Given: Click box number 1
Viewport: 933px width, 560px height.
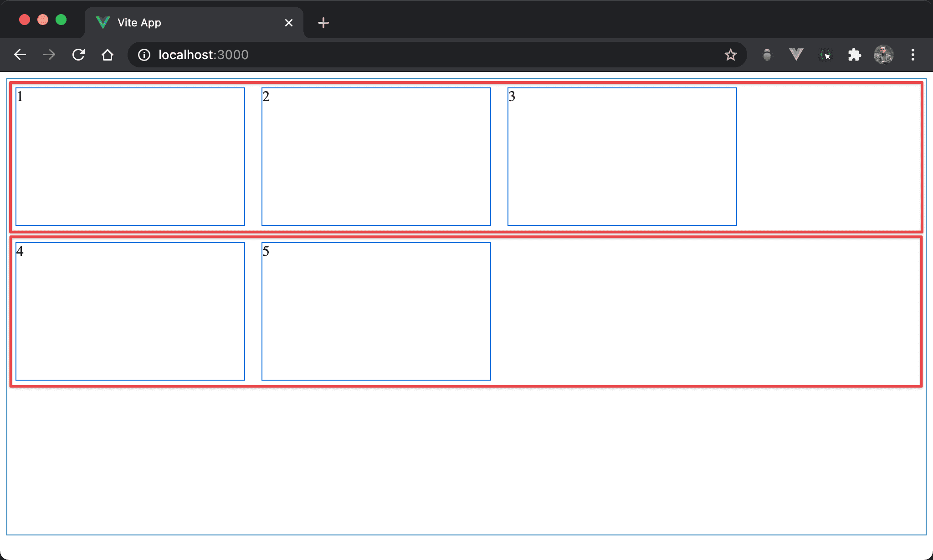Looking at the screenshot, I should [x=130, y=156].
